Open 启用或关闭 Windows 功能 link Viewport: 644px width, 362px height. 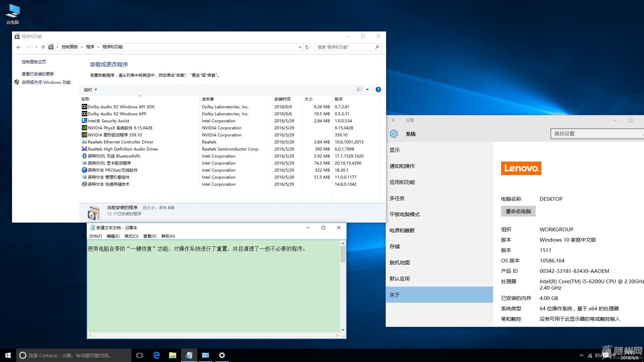46,82
